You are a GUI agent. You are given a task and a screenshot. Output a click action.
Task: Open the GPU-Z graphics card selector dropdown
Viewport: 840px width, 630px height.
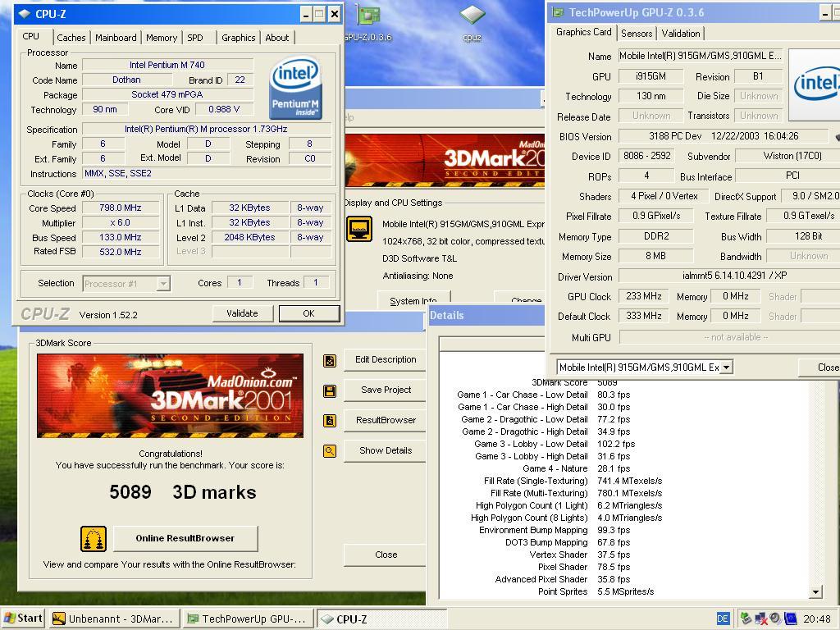point(727,367)
